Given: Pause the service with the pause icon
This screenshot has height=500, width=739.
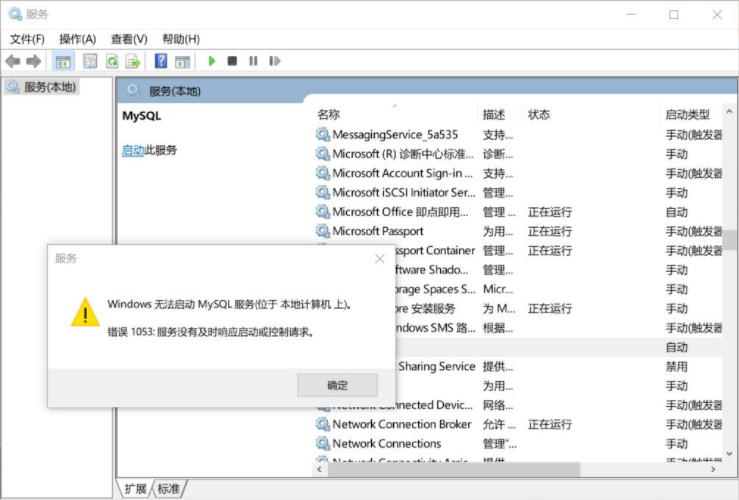Looking at the screenshot, I should (253, 61).
